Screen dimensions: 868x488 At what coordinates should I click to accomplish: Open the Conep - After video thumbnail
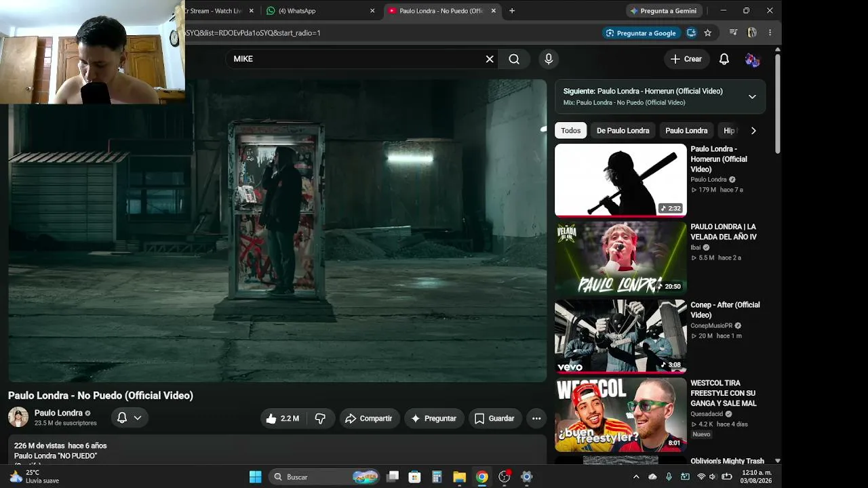pyautogui.click(x=620, y=336)
